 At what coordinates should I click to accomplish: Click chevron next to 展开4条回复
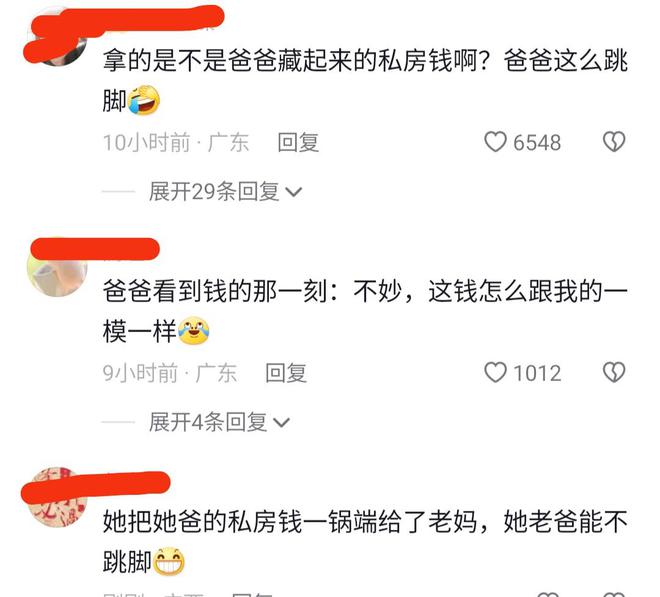coord(281,423)
